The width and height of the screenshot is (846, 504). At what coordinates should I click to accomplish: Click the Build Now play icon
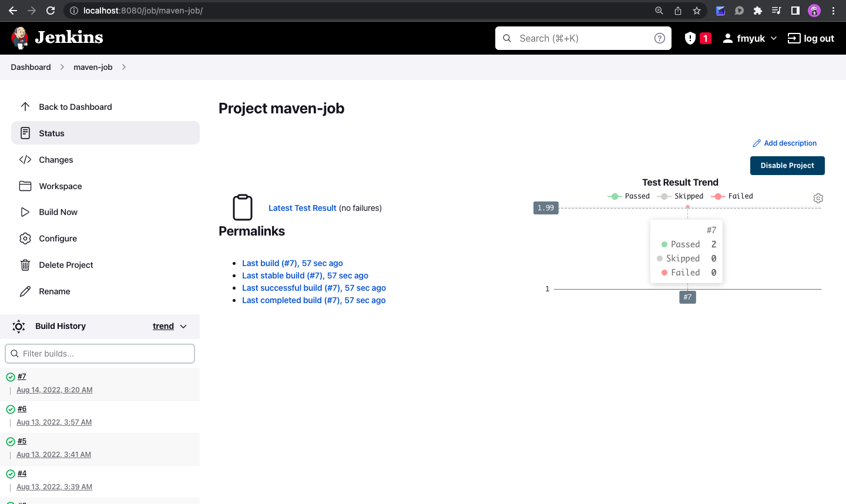click(x=25, y=212)
